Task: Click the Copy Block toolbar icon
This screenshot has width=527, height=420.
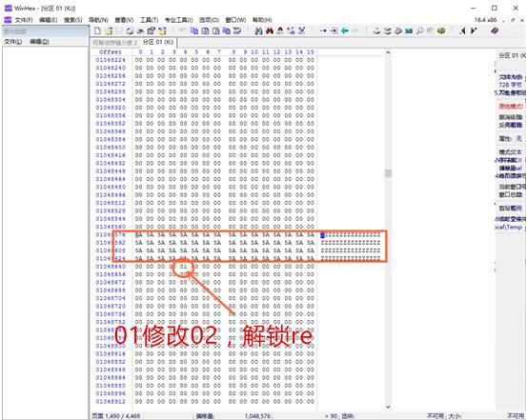Action: pyautogui.click(x=194, y=30)
